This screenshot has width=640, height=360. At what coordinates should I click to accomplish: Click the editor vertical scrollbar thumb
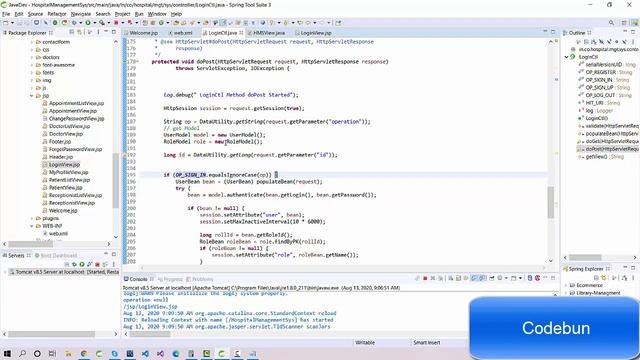click(551, 202)
